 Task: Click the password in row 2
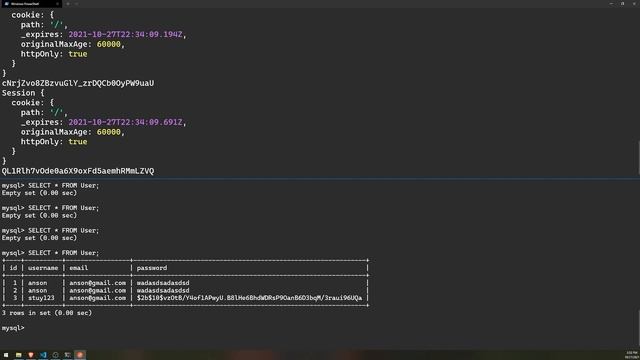163,291
